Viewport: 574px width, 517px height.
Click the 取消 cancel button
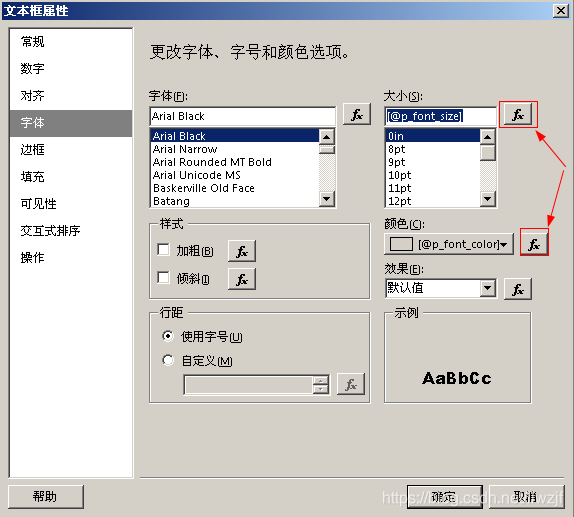tap(526, 497)
